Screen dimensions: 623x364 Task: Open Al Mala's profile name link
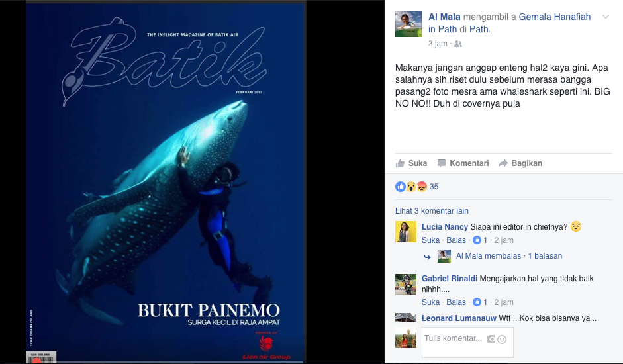point(444,17)
